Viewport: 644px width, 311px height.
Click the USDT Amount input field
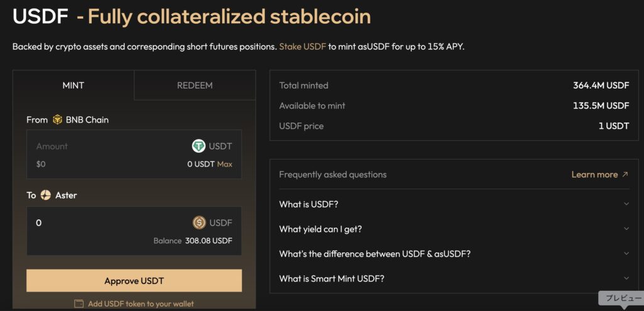coord(107,147)
